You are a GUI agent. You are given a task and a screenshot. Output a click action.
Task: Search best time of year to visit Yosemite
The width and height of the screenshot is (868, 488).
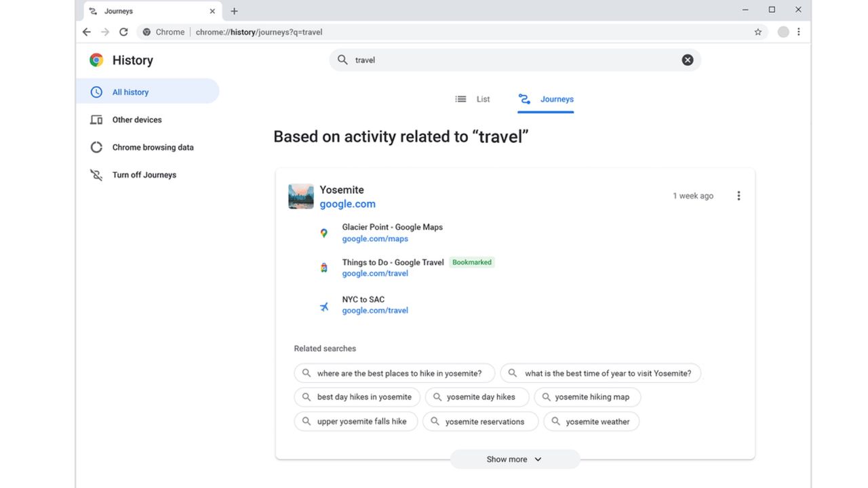pos(601,373)
